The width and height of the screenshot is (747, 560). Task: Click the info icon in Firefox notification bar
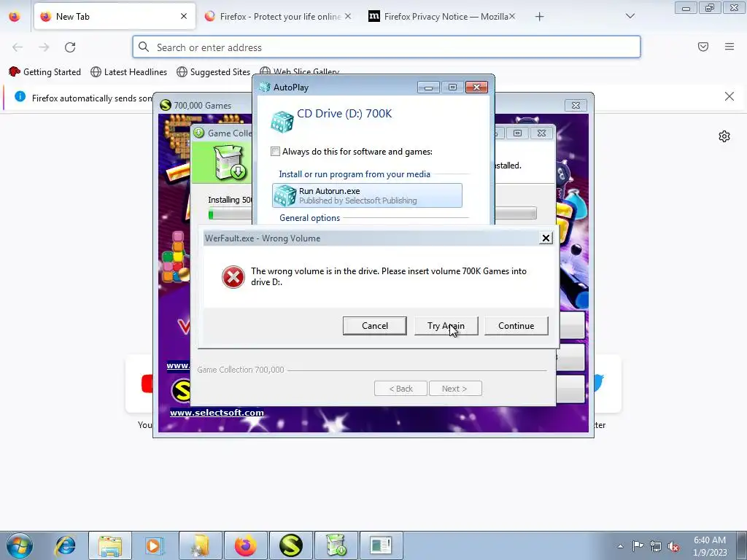coord(20,97)
